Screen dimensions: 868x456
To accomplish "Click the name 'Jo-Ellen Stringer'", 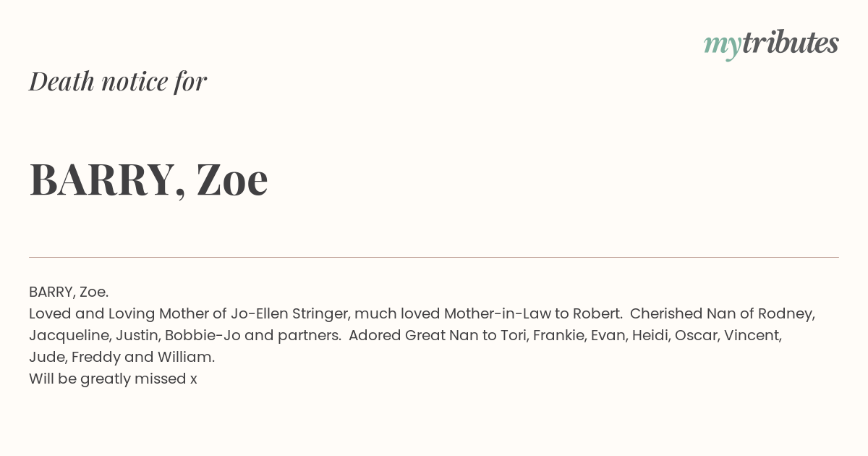I will (290, 314).
